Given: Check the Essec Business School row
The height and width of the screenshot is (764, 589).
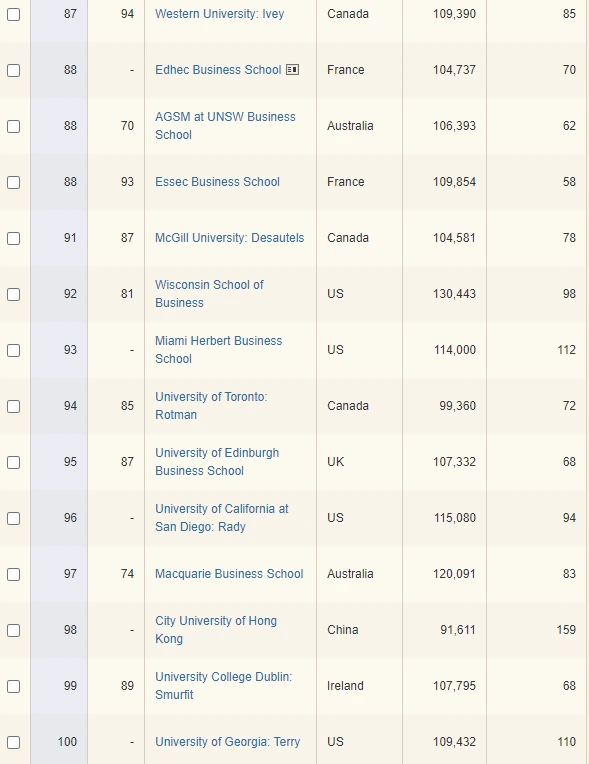Looking at the screenshot, I should [14, 183].
